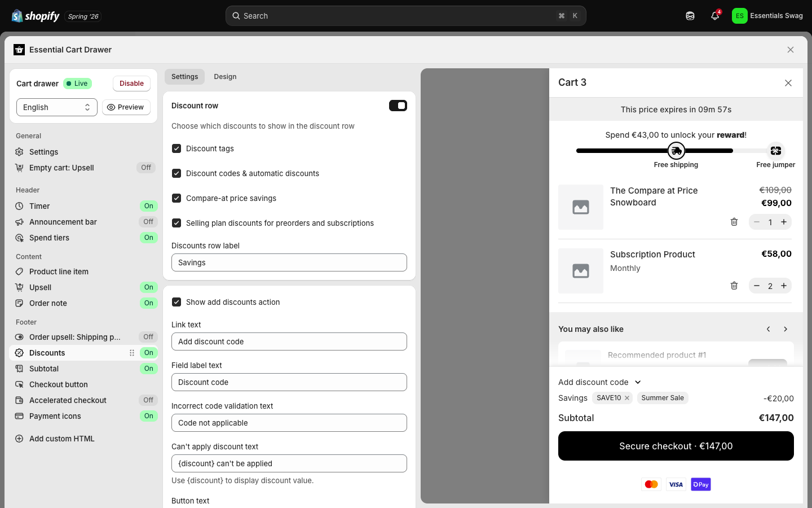Viewport: 812px width, 508px height.
Task: Click the Shopify Sidekick icon in top bar
Action: coord(690,16)
